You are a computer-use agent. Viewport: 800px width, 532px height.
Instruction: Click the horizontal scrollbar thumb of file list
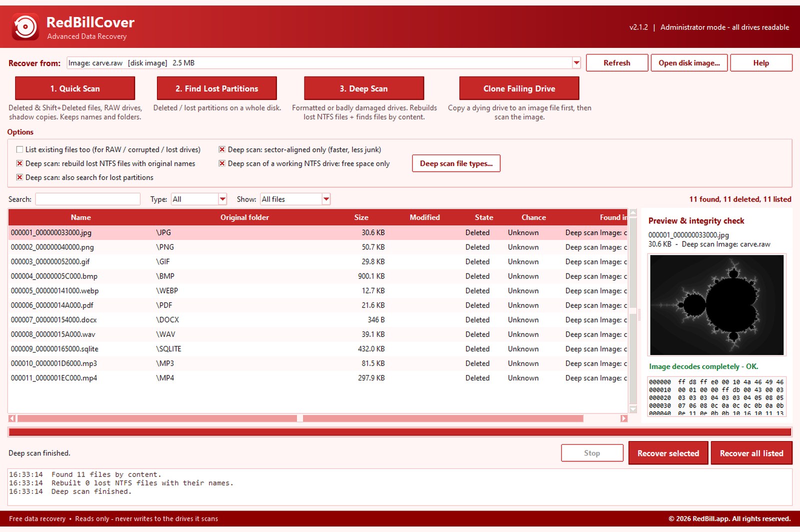point(300,418)
